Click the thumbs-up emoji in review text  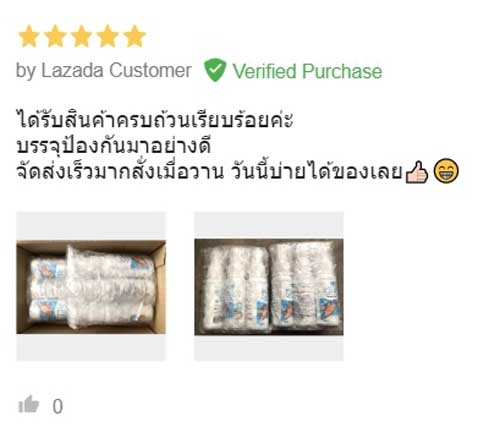tap(417, 172)
